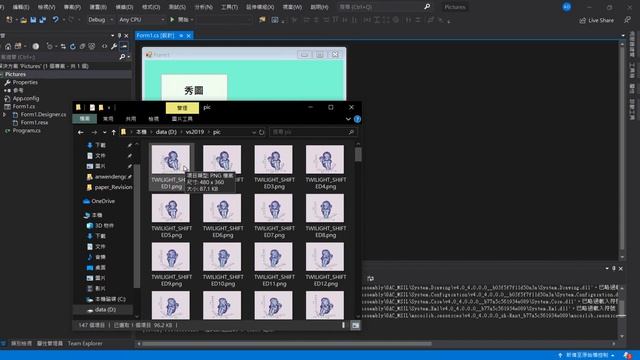Click the Live Share icon

coord(582,20)
